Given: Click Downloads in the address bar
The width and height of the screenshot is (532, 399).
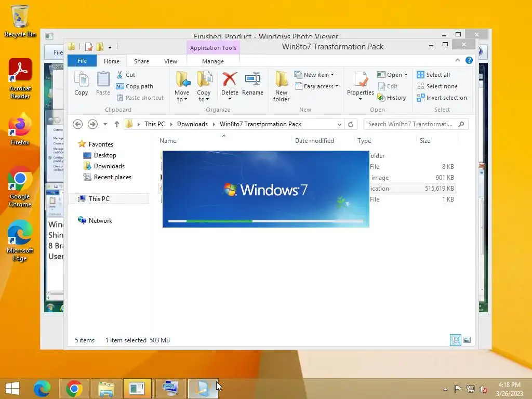Looking at the screenshot, I should (x=192, y=124).
